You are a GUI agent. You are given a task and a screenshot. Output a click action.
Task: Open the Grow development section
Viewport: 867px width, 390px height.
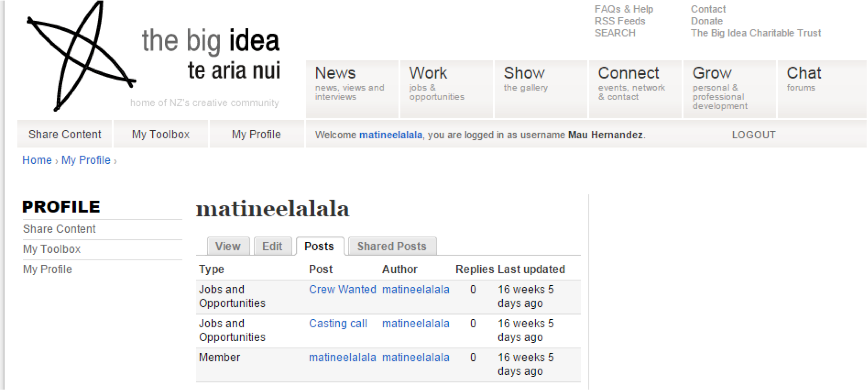pos(730,89)
